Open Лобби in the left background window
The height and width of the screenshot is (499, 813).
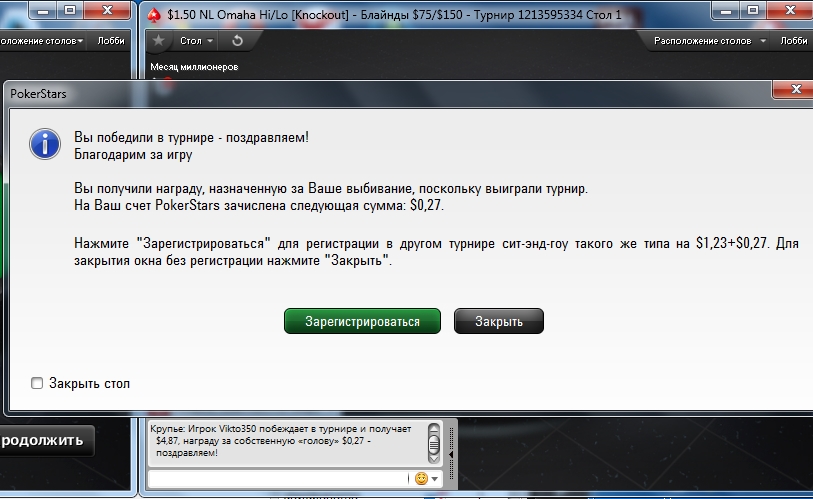point(111,40)
